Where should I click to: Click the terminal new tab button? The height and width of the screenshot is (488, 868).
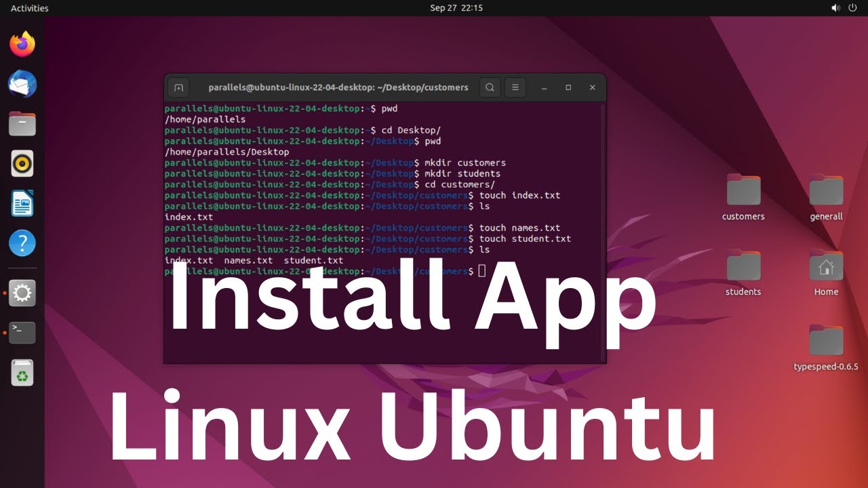coord(178,87)
